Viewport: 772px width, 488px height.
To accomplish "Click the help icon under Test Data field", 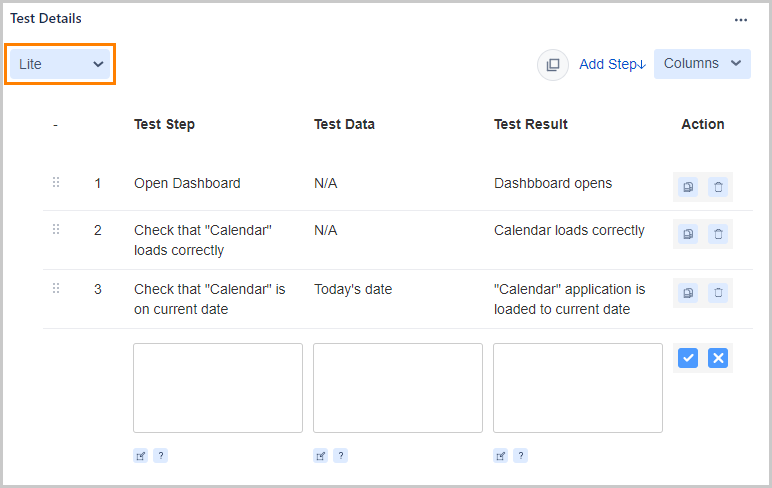I will (341, 456).
